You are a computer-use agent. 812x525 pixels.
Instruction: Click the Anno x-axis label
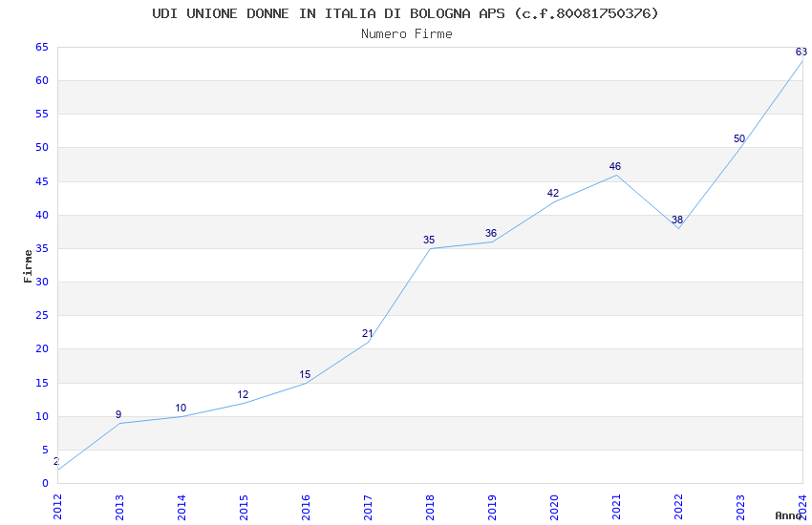pyautogui.click(x=788, y=515)
